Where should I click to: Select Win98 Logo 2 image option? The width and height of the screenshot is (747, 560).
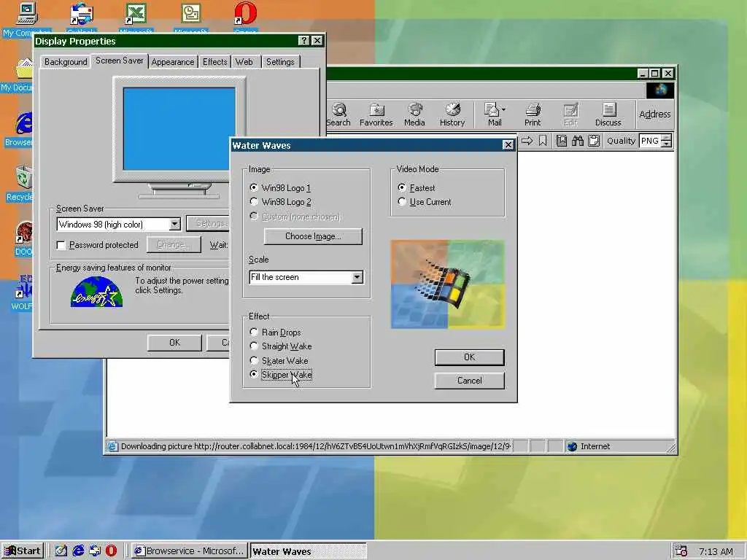280,202
